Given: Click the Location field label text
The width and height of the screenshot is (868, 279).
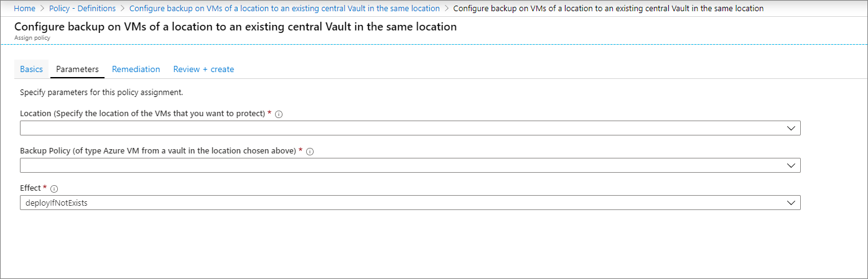Looking at the screenshot, I should pyautogui.click(x=142, y=114).
